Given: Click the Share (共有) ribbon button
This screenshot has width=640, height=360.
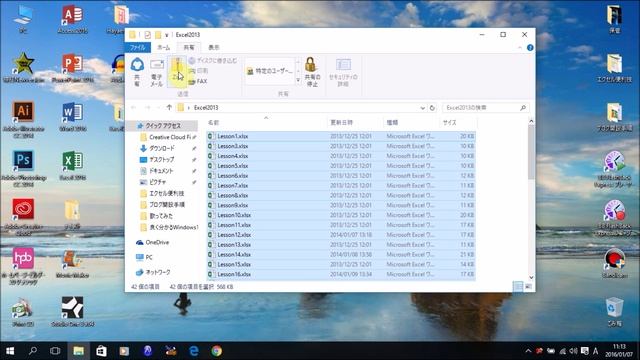Looking at the screenshot, I should (x=137, y=72).
